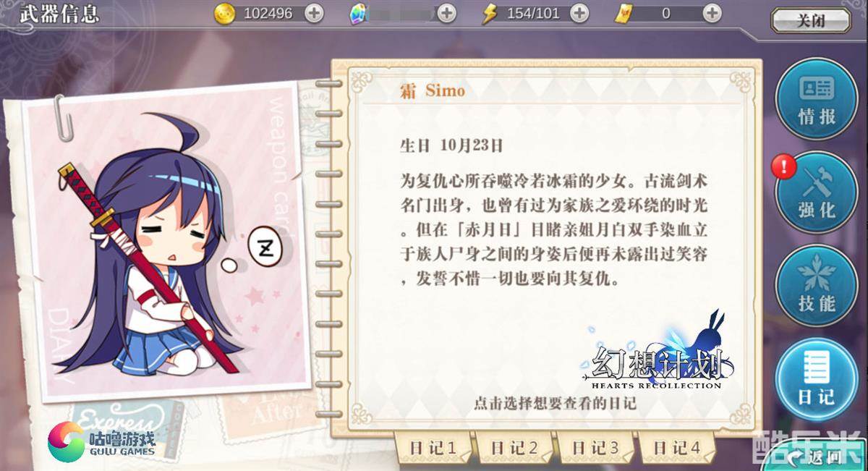This screenshot has width=868, height=471.
Task: Select the 日记 diary notebook button
Action: tap(817, 380)
